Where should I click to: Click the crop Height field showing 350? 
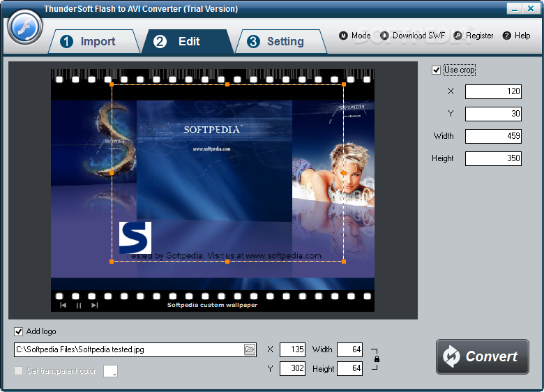(x=493, y=158)
